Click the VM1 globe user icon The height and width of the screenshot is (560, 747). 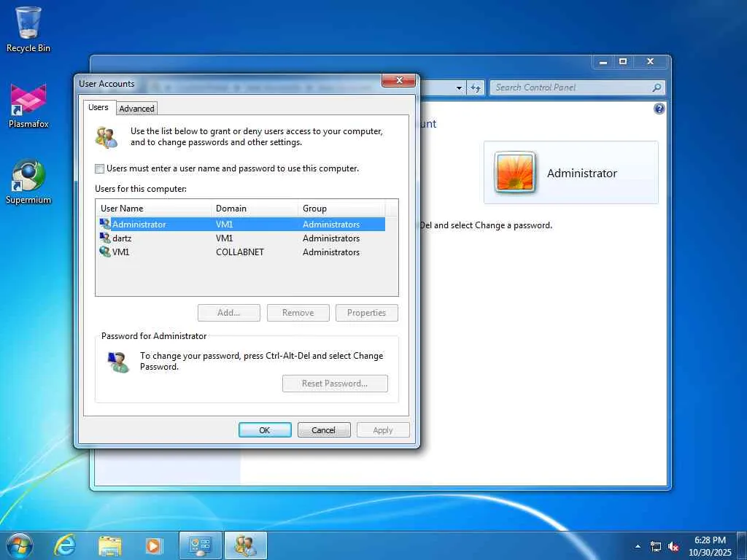click(x=105, y=252)
